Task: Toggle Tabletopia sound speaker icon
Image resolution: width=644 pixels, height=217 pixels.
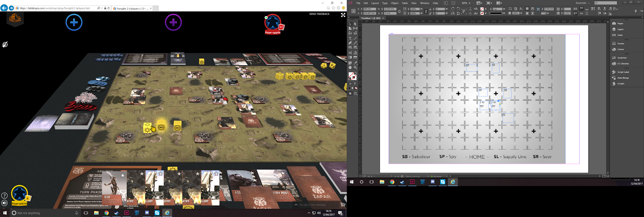Action: pos(4,203)
